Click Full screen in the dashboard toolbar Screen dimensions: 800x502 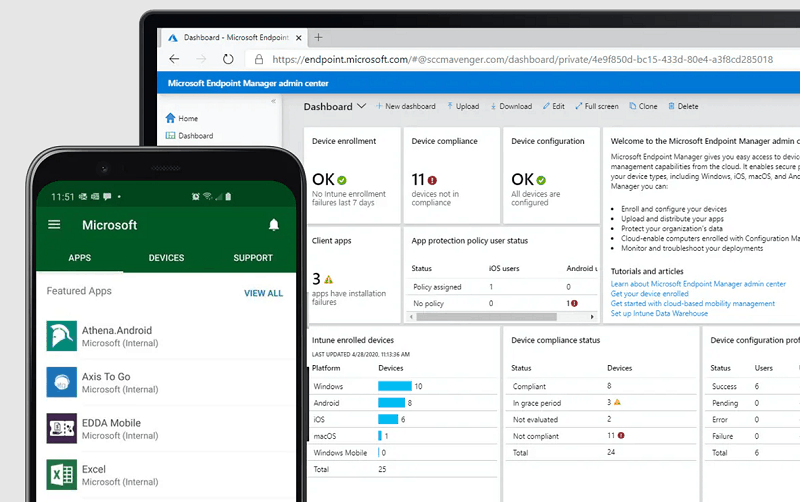point(596,106)
